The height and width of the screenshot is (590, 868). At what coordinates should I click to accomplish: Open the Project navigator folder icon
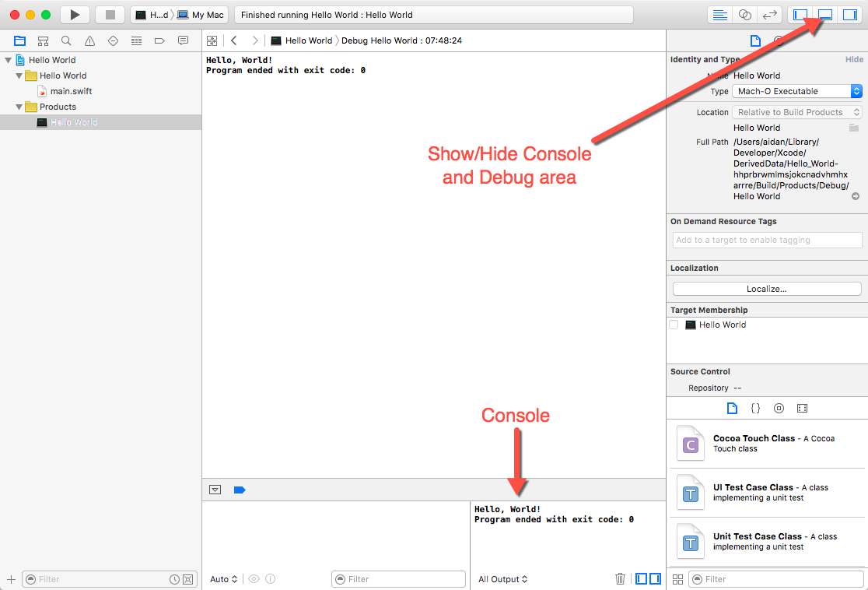[x=20, y=40]
